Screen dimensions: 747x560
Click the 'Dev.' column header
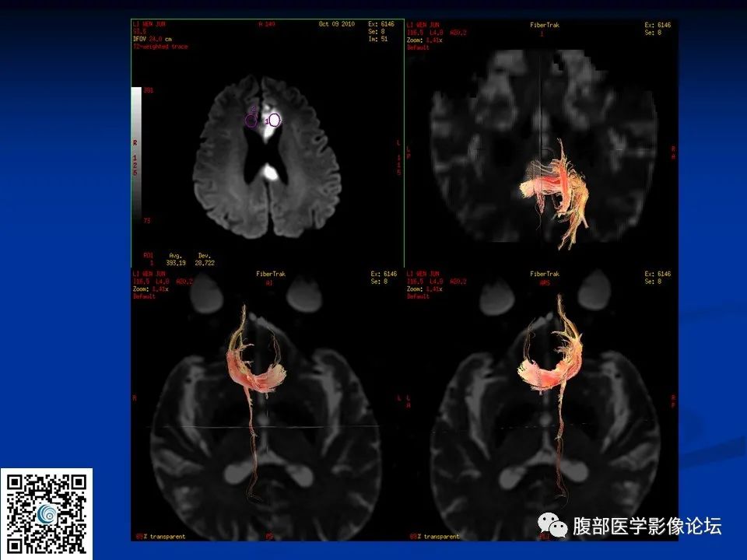click(x=204, y=256)
